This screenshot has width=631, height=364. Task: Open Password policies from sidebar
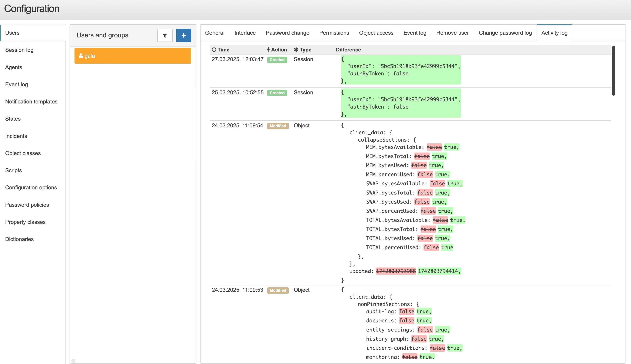point(27,205)
